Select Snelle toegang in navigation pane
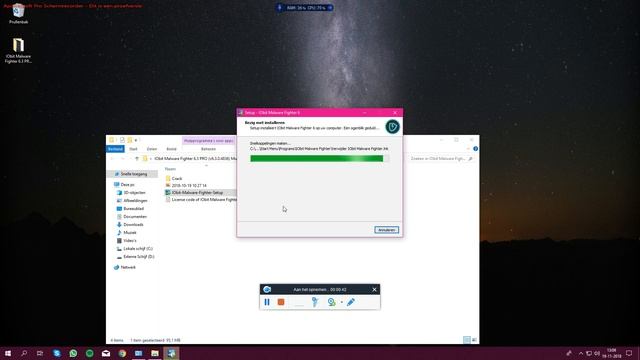Screen dimensions: 640x360 click(133, 174)
